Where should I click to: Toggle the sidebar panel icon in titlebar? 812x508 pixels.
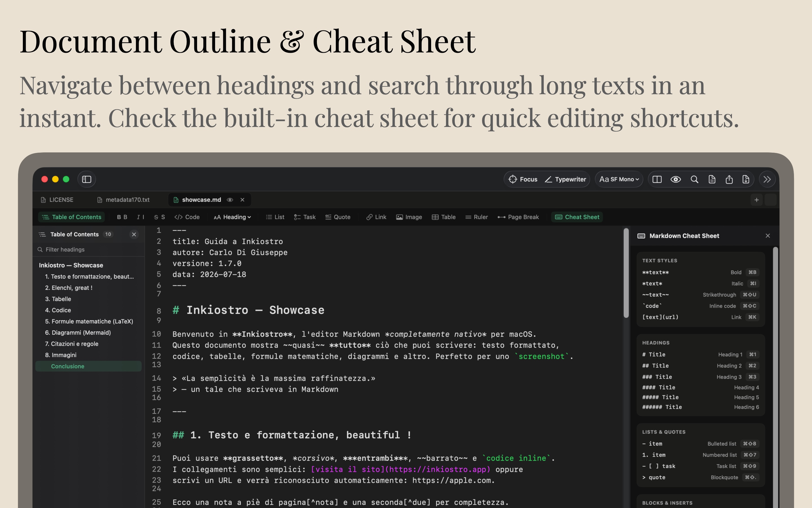click(87, 179)
